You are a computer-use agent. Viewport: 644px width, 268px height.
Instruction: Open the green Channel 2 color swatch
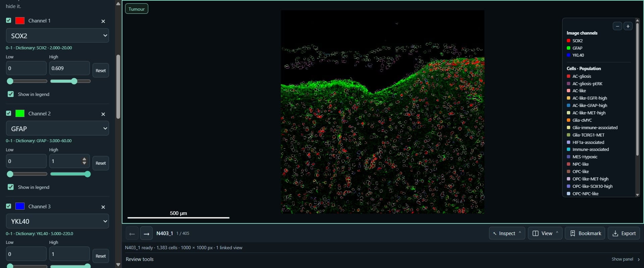[20, 113]
